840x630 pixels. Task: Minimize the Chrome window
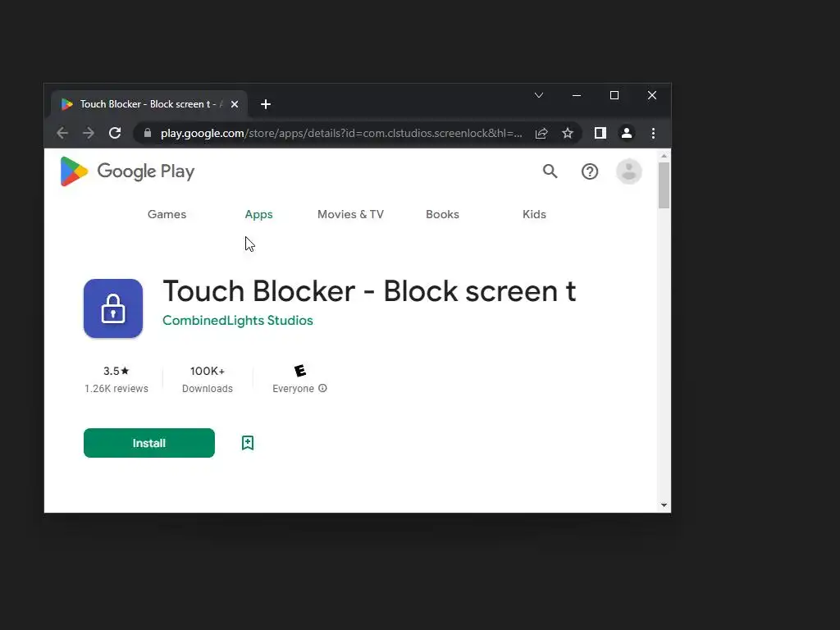pos(577,95)
